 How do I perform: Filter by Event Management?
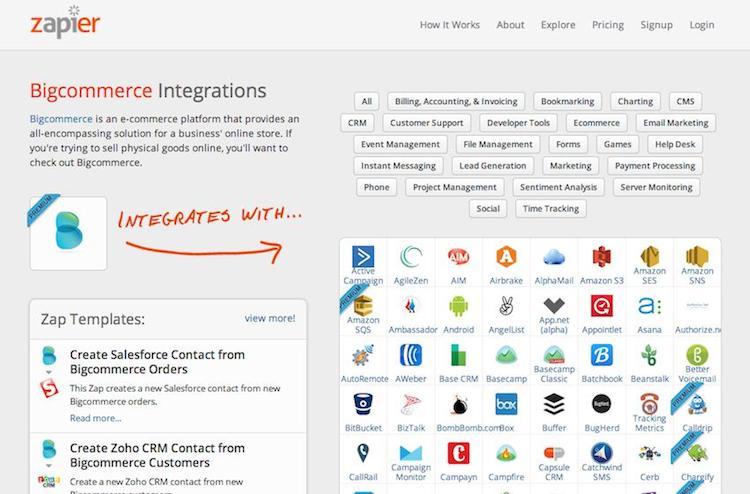tap(400, 144)
